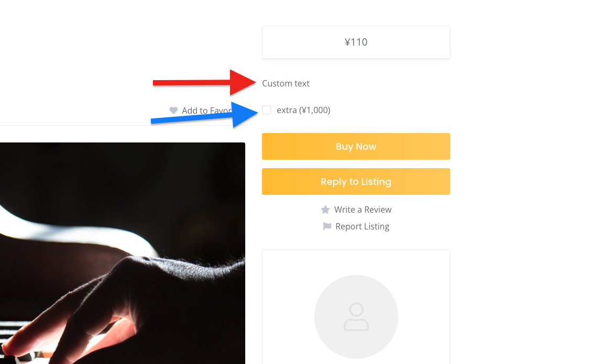
Task: Click the extra (¥1,000) label text
Action: (x=303, y=110)
